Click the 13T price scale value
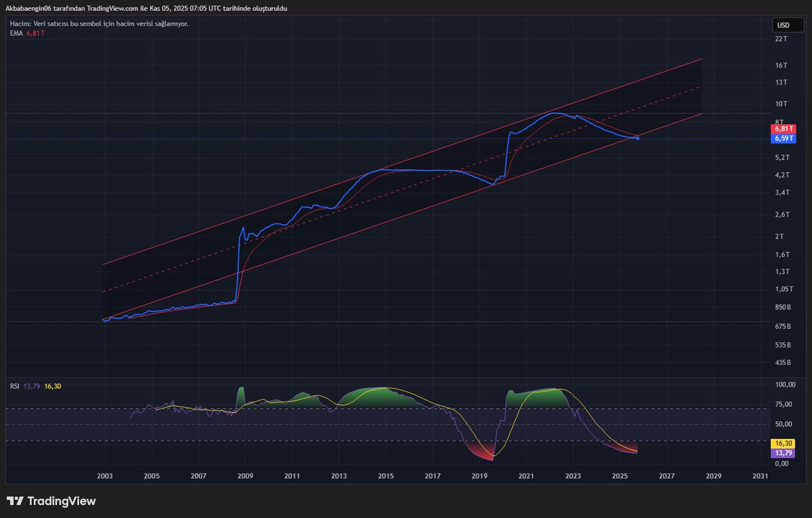Viewport: 812px width, 518px height. point(782,83)
